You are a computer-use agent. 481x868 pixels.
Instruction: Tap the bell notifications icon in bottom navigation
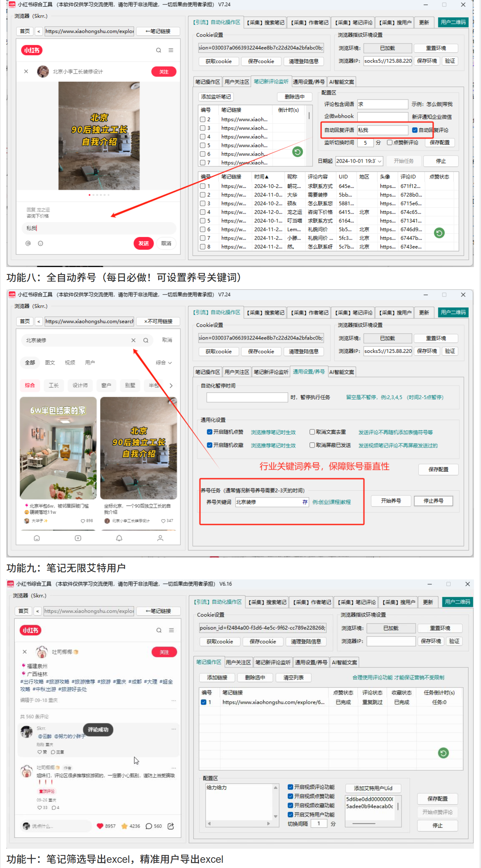[x=119, y=538]
